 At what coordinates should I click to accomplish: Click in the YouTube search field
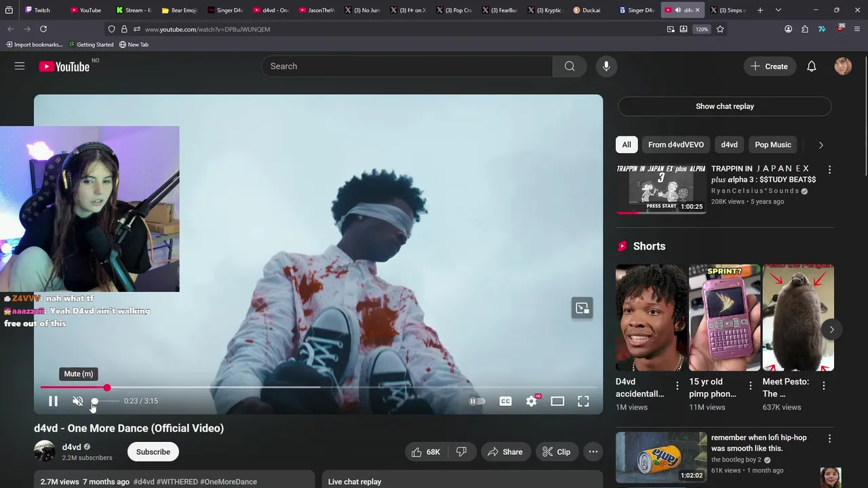(407, 66)
